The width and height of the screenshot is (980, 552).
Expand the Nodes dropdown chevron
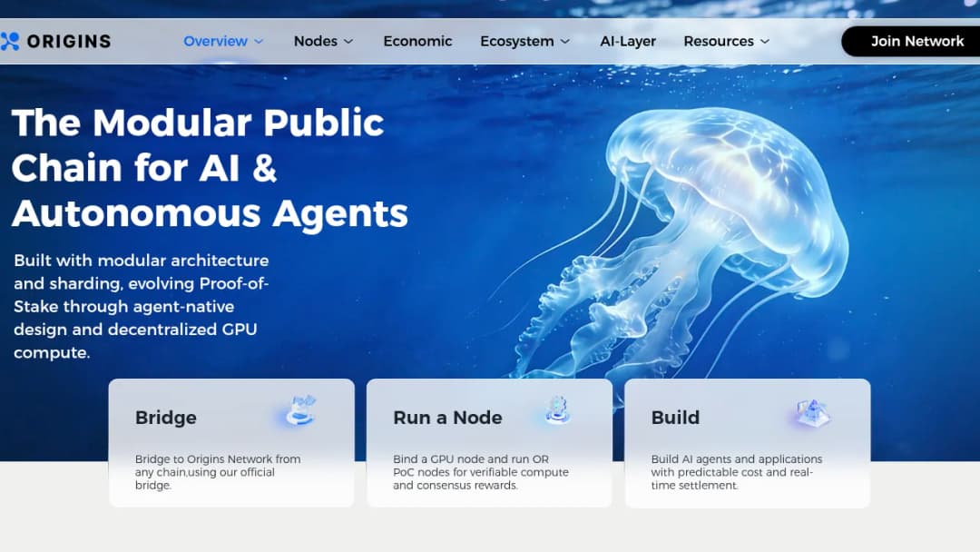click(348, 41)
